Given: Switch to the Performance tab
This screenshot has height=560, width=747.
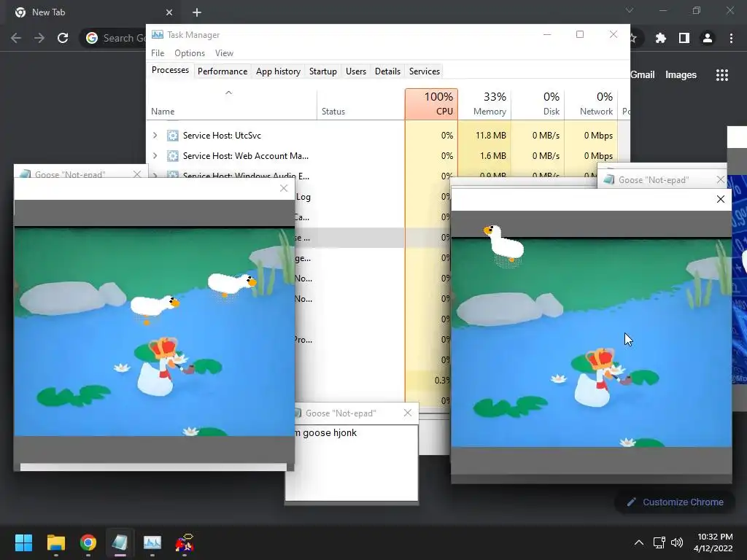Looking at the screenshot, I should [x=222, y=71].
